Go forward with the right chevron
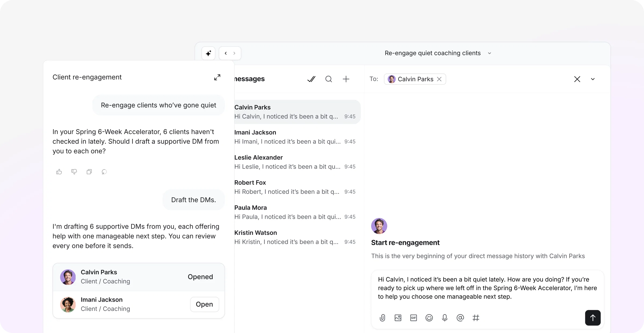 [234, 53]
